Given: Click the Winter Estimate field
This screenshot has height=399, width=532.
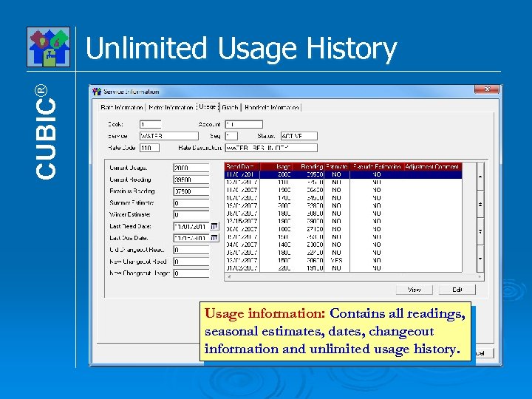Looking at the screenshot, I should (191, 214).
